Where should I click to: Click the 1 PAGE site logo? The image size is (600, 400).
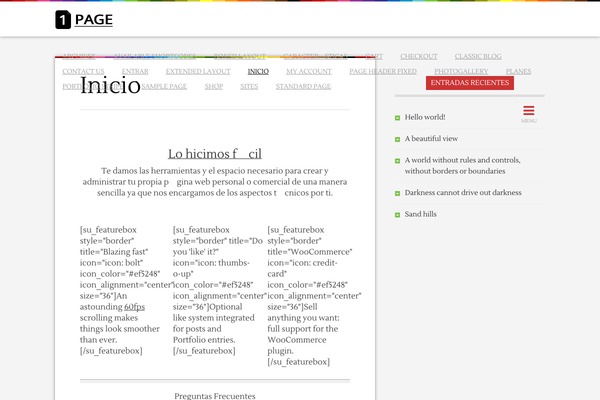(x=84, y=20)
